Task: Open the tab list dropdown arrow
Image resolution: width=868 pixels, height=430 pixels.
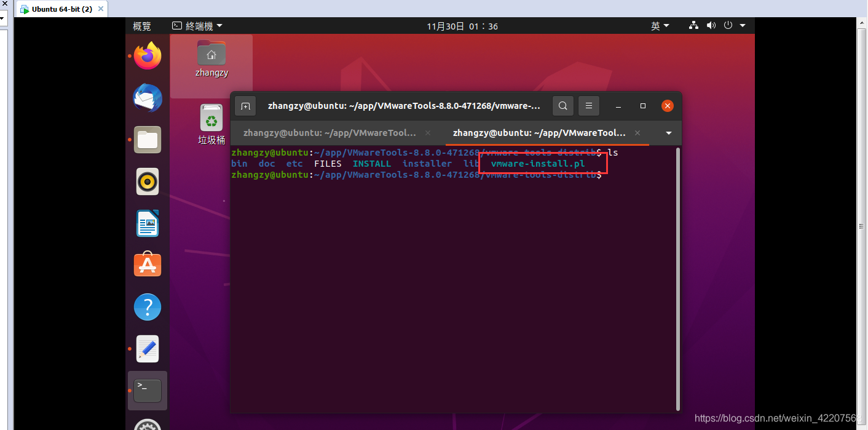Action: pyautogui.click(x=668, y=133)
